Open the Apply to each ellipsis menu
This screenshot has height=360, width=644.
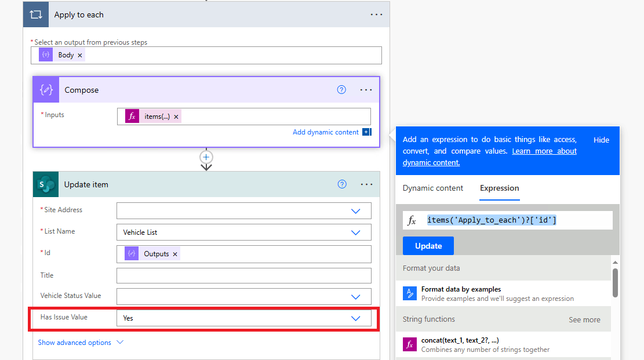pos(376,14)
